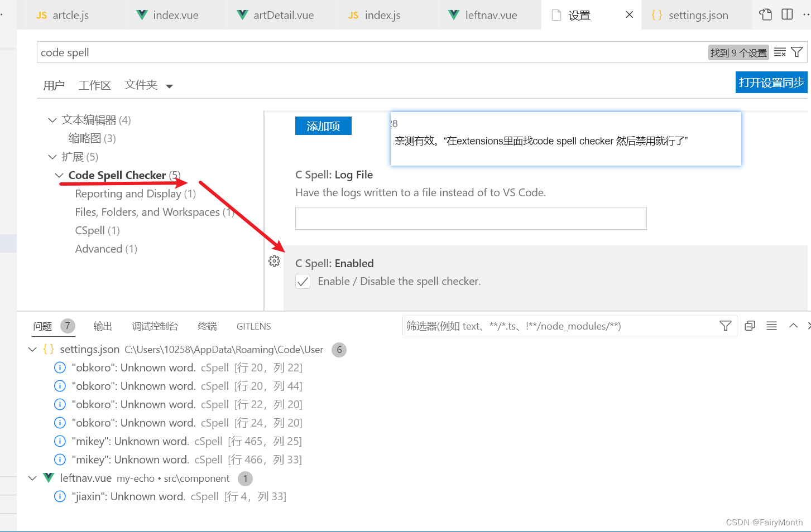The height and width of the screenshot is (532, 811).
Task: Split the editor with the split icon
Action: pos(787,14)
